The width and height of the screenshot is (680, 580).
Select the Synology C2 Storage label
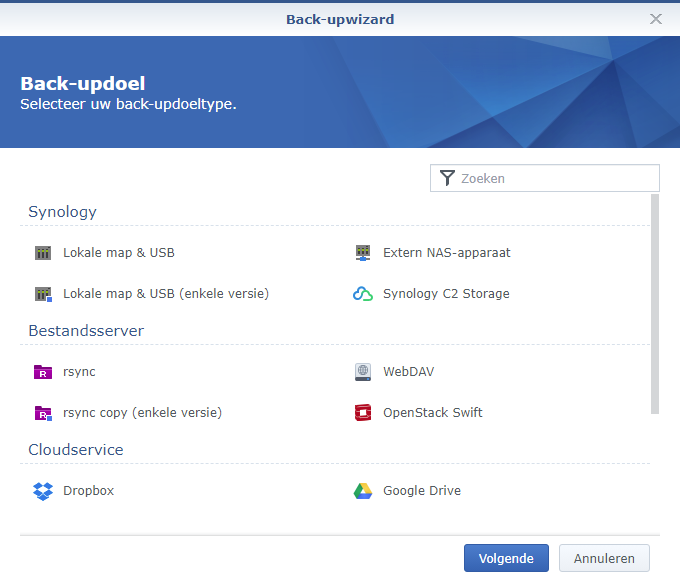(x=446, y=294)
